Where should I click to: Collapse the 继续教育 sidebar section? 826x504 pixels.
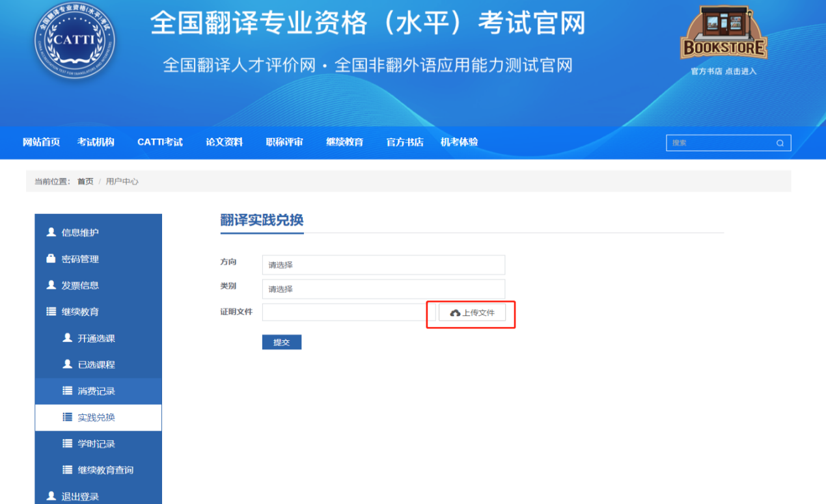(79, 312)
